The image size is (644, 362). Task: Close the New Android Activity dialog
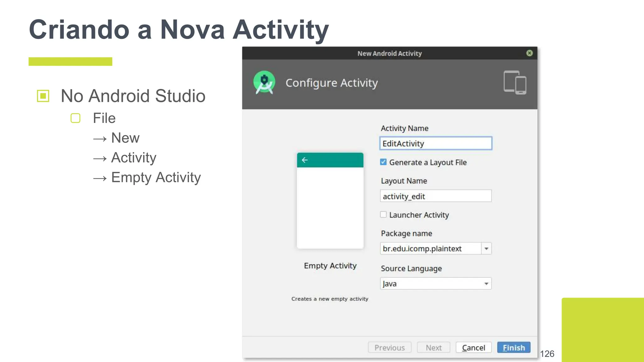tap(530, 53)
